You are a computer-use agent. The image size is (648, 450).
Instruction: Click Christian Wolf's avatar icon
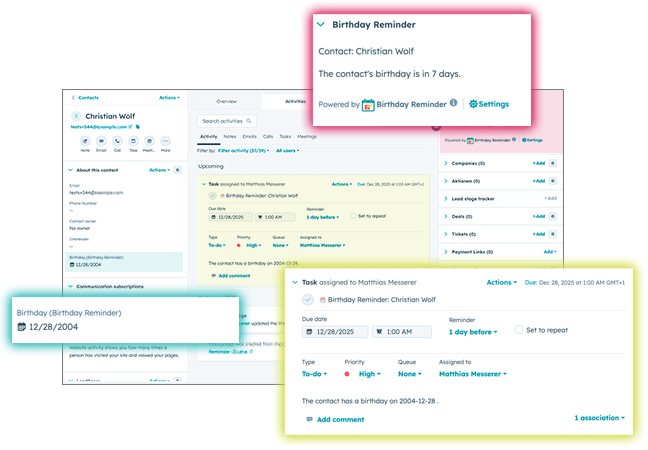point(76,116)
